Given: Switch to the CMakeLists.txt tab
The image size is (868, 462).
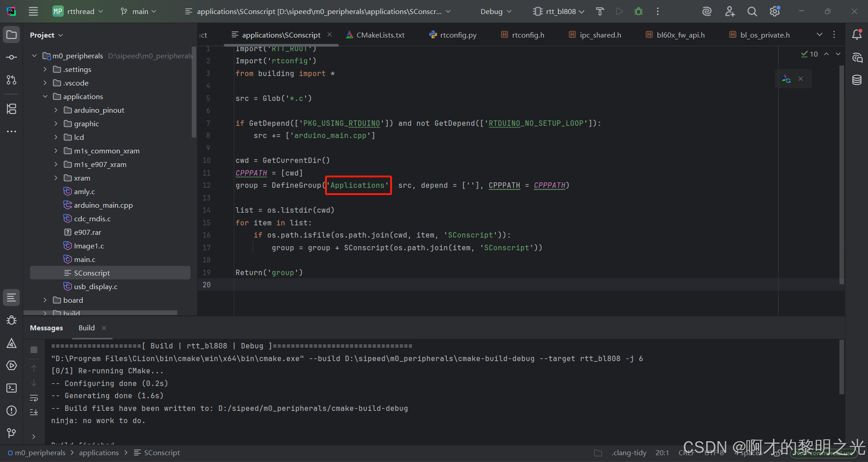Looking at the screenshot, I should pyautogui.click(x=380, y=34).
